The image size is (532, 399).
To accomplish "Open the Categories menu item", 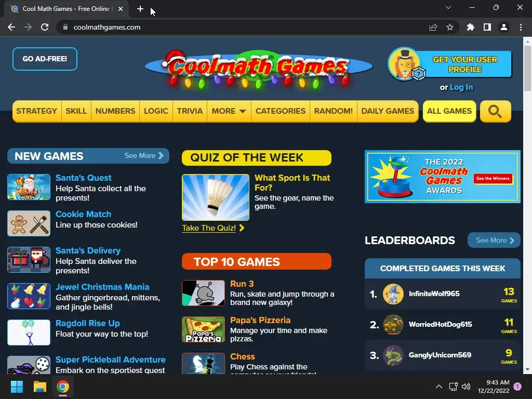I will click(281, 111).
